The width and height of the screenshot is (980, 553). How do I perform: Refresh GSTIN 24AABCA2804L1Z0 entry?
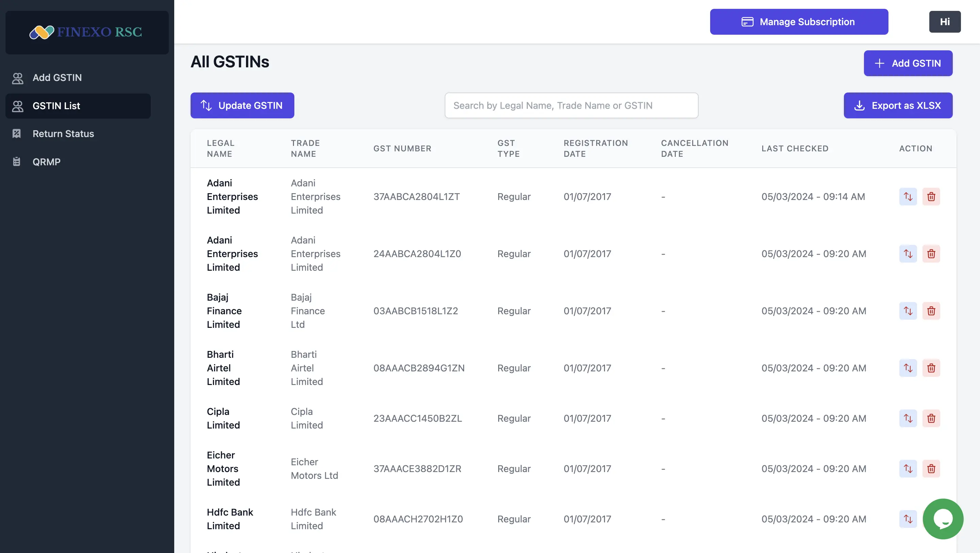click(x=908, y=254)
